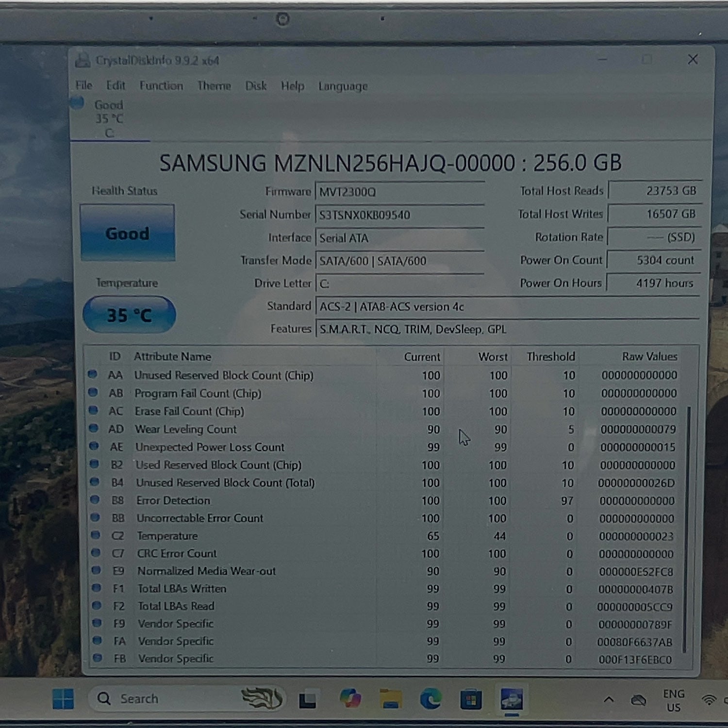Image resolution: width=728 pixels, height=728 pixels.
Task: Open the Function menu
Action: click(161, 86)
